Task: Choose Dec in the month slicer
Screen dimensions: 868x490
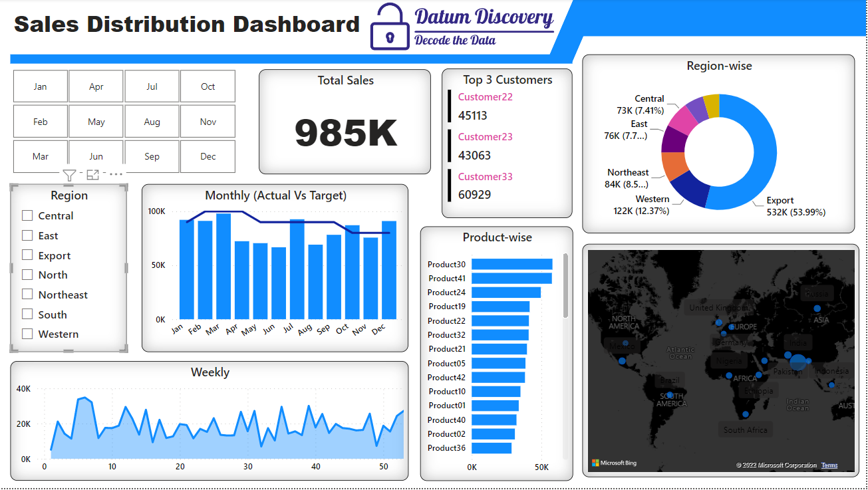Action: pos(208,156)
